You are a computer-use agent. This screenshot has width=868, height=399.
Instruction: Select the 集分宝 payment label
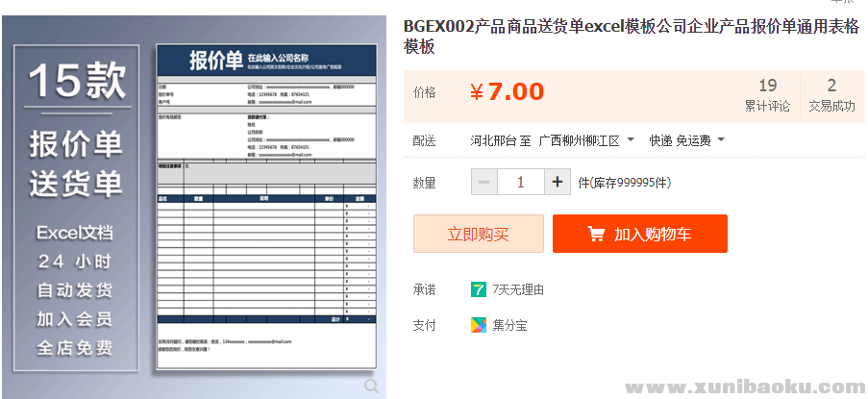(x=509, y=325)
